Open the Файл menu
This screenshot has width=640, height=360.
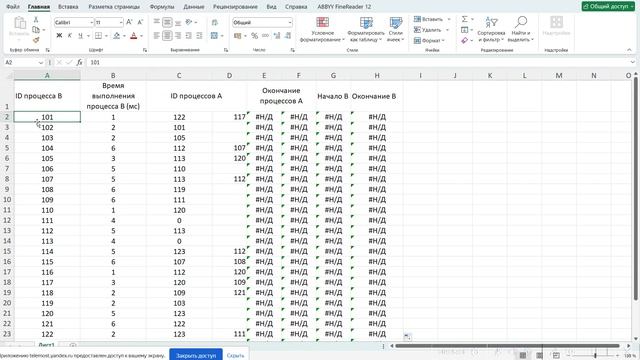pos(13,7)
